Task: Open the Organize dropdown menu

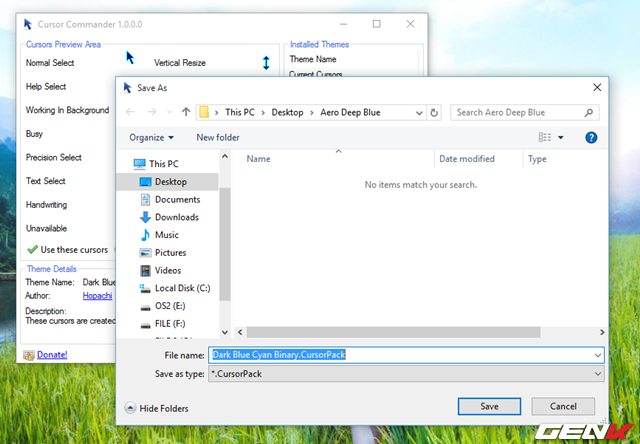Action: [x=151, y=137]
